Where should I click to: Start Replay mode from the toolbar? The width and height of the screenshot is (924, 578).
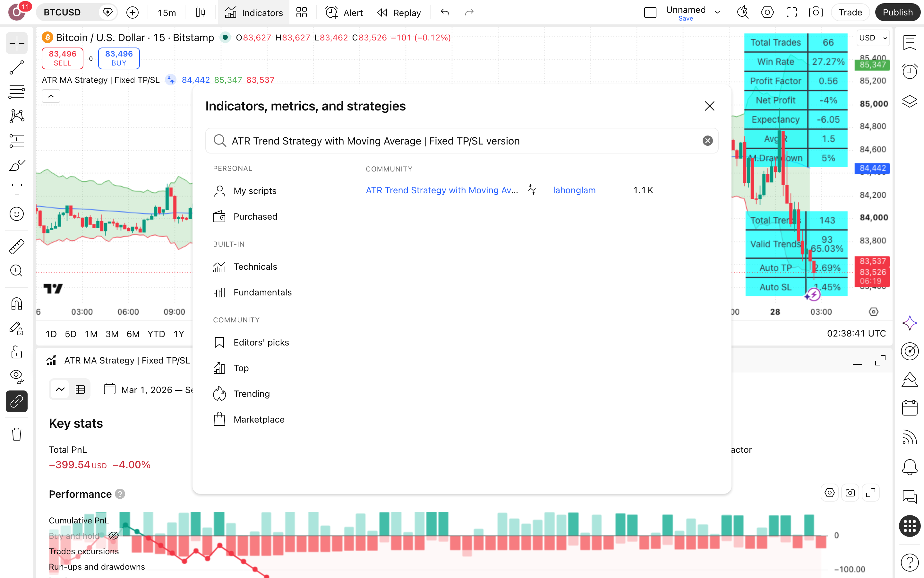(399, 13)
